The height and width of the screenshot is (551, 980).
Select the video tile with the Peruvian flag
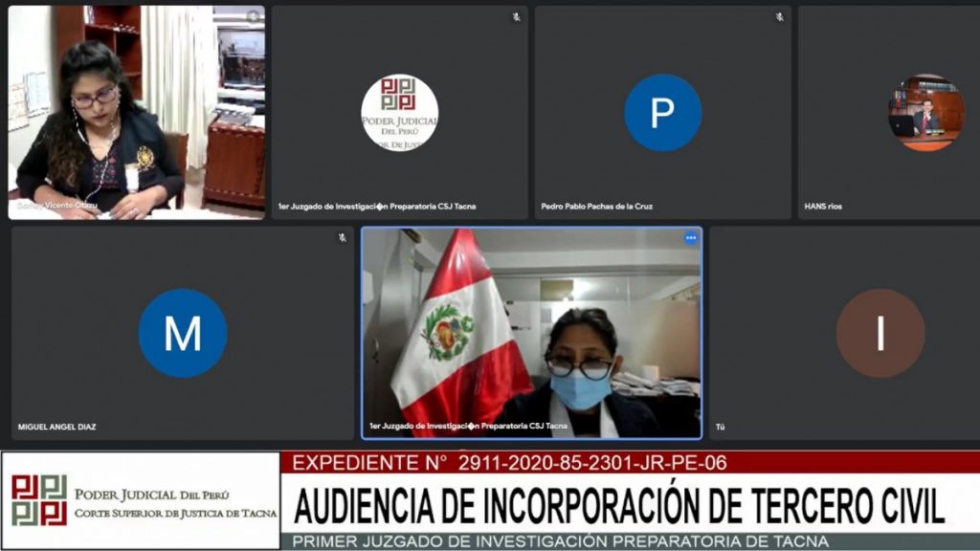click(x=532, y=333)
